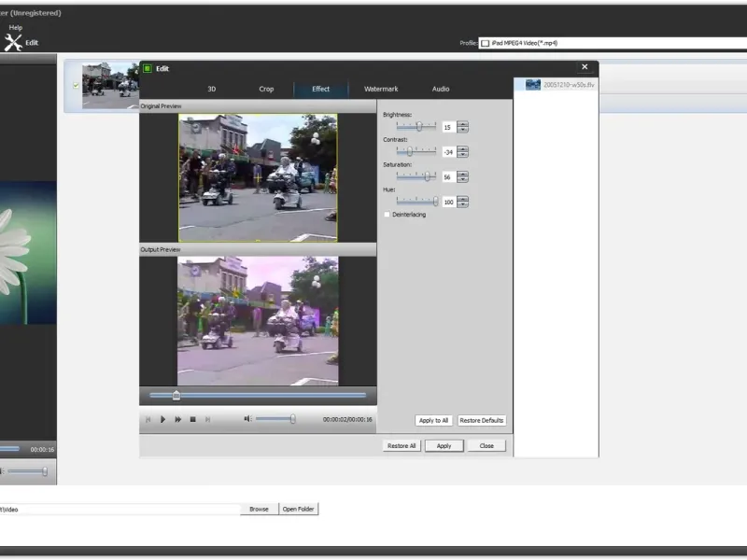Adjust main window volume slider
This screenshot has width=747, height=560.
28,471
